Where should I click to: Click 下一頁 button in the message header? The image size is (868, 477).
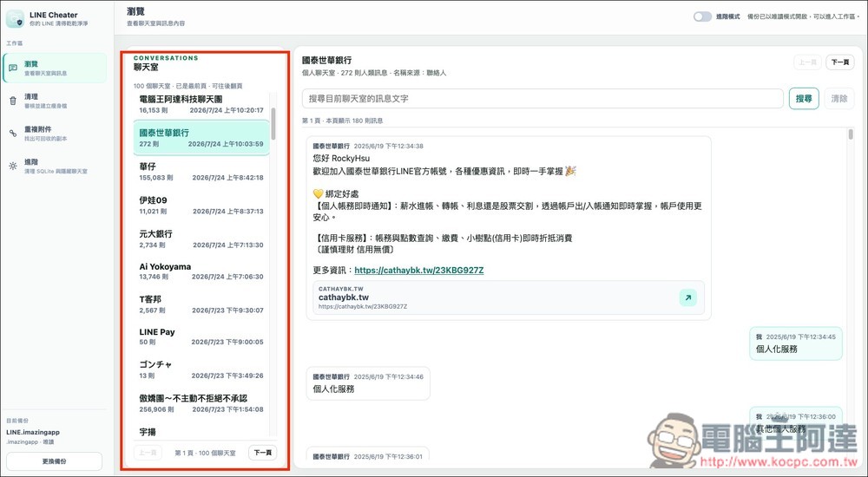pos(839,62)
